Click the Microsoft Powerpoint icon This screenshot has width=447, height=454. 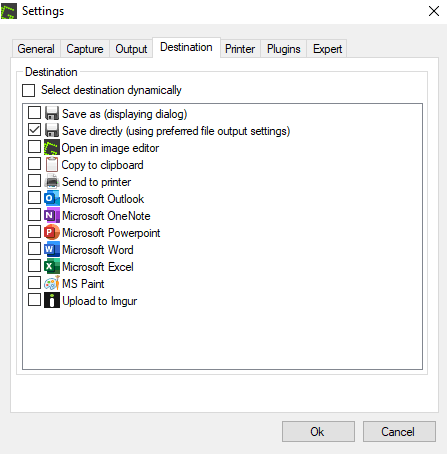coord(52,232)
